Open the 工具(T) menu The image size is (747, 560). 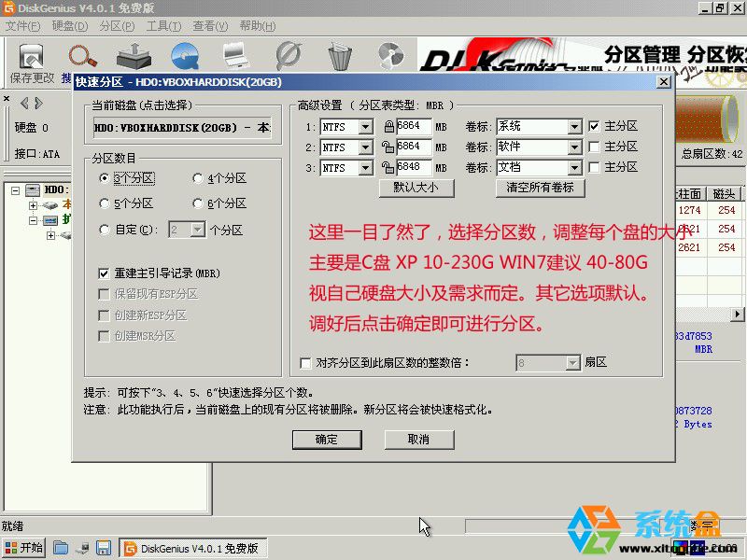164,26
